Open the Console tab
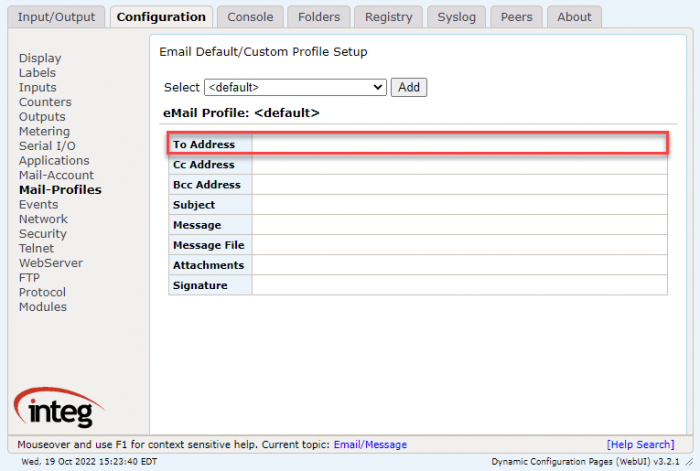 (250, 17)
